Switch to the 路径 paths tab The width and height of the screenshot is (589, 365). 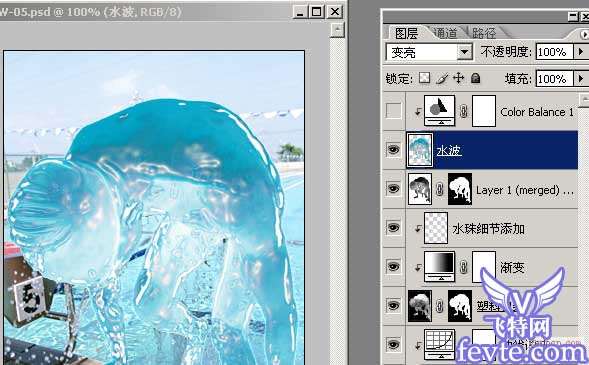point(484,33)
